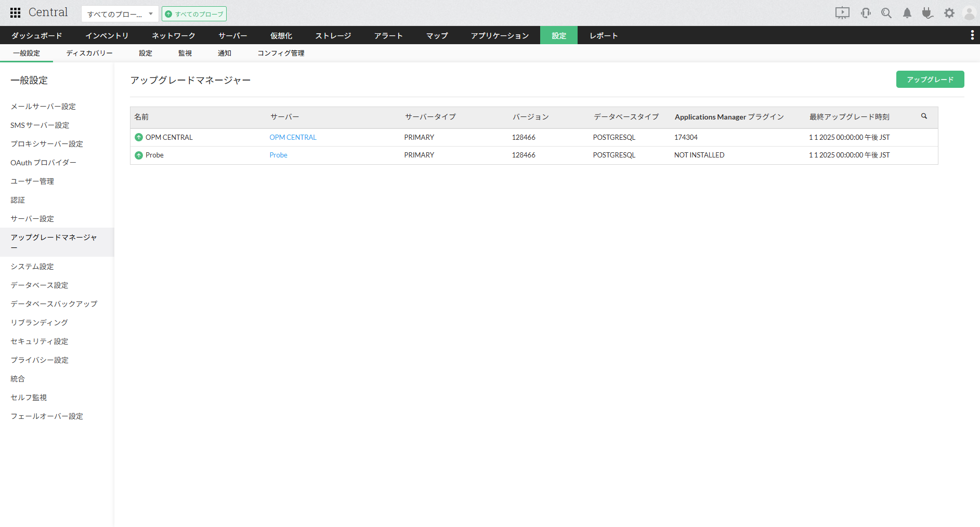Open the Probe server link
Image resolution: width=980 pixels, height=527 pixels.
(x=278, y=155)
